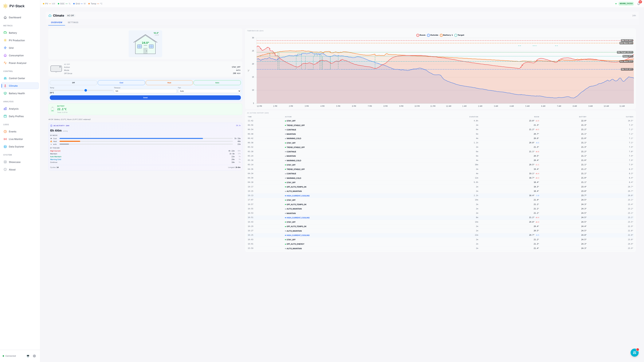Viewport: 644px width, 362px height.
Task: Click the floating sliders control button
Action: coord(634,352)
